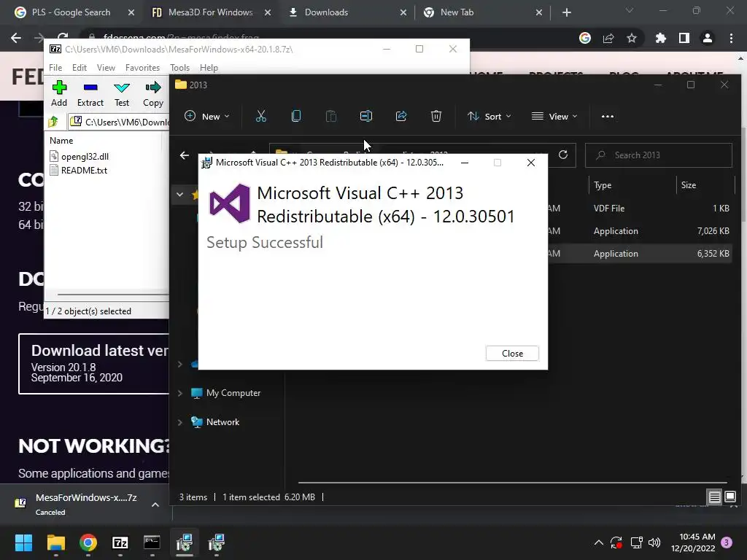
Task: Click the Copy icon in Explorer toolbar
Action: [x=296, y=116]
